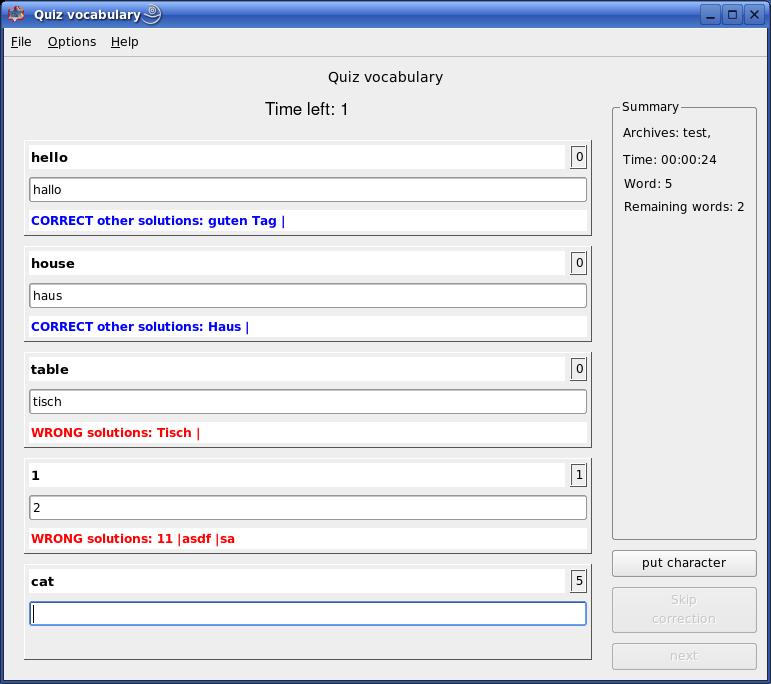Click the application icon in the title bar
The width and height of the screenshot is (771, 684).
pyautogui.click(x=16, y=14)
